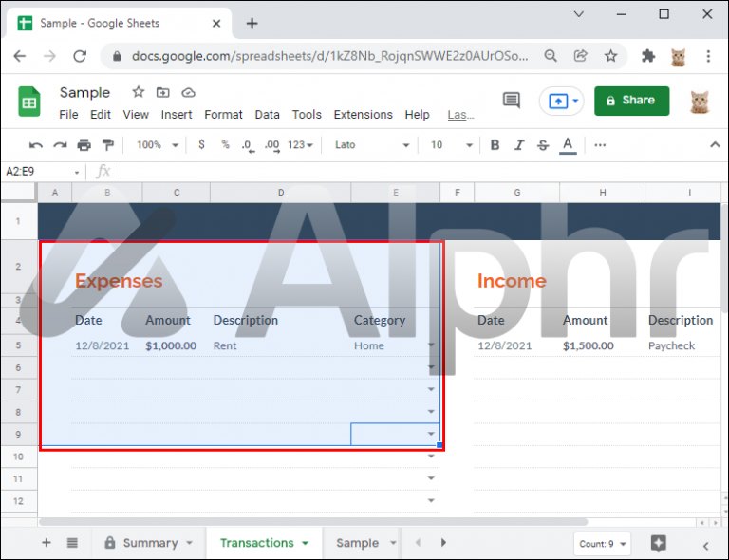This screenshot has width=729, height=560.
Task: Open the All Sheets list icon
Action: click(72, 542)
